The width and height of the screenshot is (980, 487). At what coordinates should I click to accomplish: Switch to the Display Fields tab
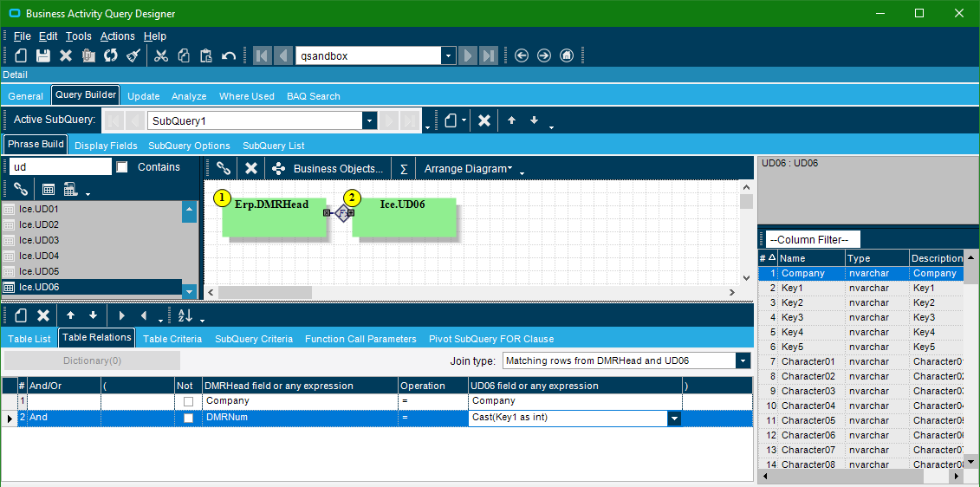pos(107,146)
